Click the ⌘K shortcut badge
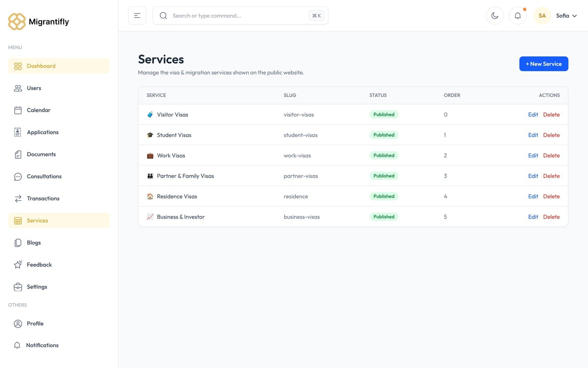Image resolution: width=588 pixels, height=368 pixels. coord(316,15)
